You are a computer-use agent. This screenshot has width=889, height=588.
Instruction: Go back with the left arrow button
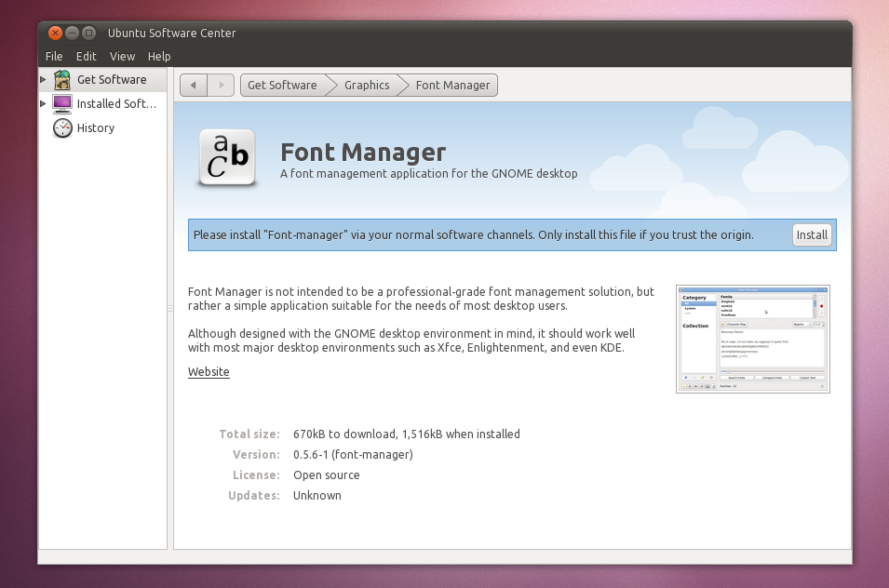(194, 86)
